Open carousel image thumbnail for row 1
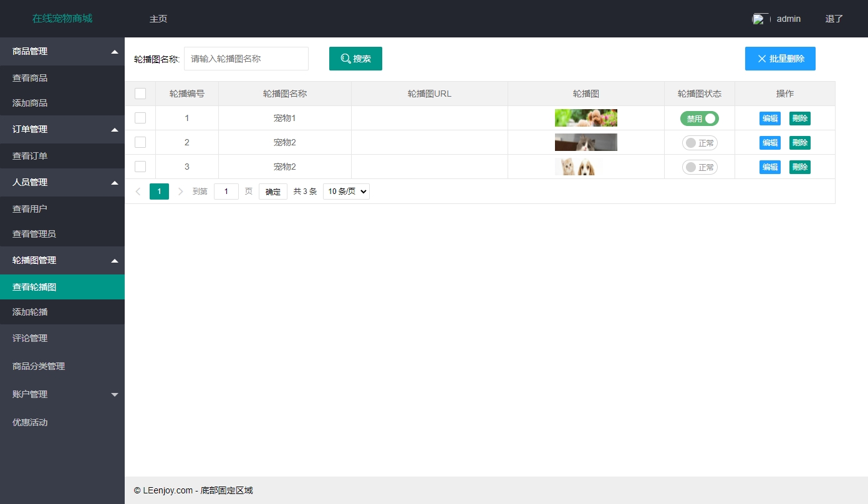This screenshot has height=504, width=868. 586,118
